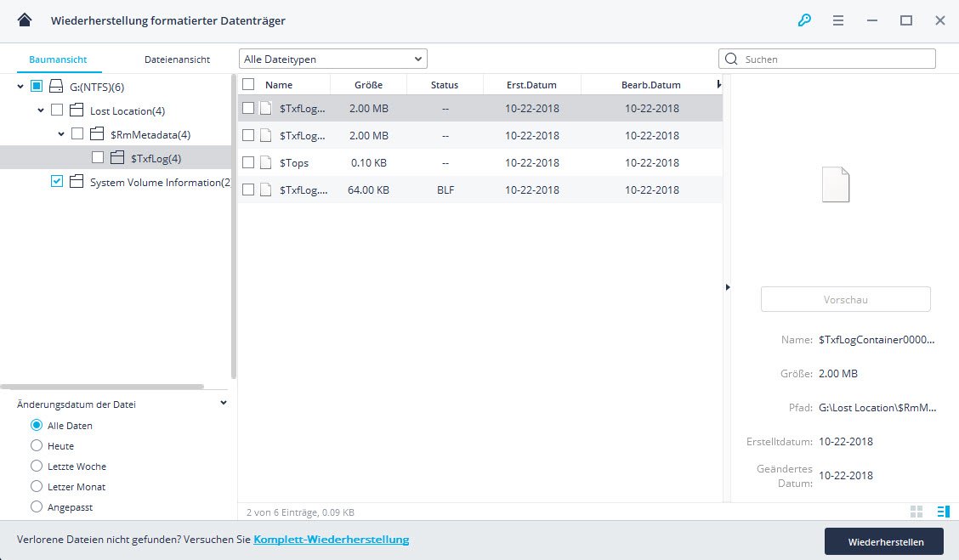The image size is (959, 560).
Task: Click the 0.10 KB size cell
Action: point(368,162)
